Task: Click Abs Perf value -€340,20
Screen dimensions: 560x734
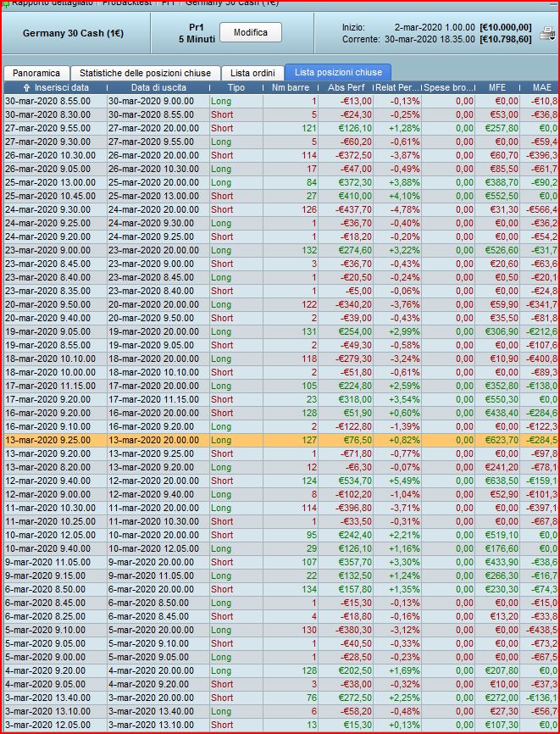Action: (x=353, y=305)
